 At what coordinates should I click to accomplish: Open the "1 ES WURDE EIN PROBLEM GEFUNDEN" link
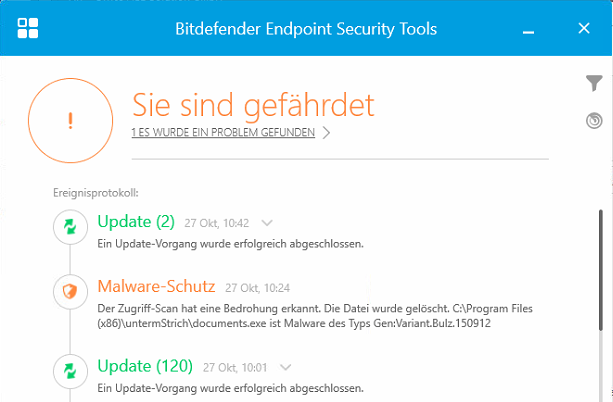(223, 132)
